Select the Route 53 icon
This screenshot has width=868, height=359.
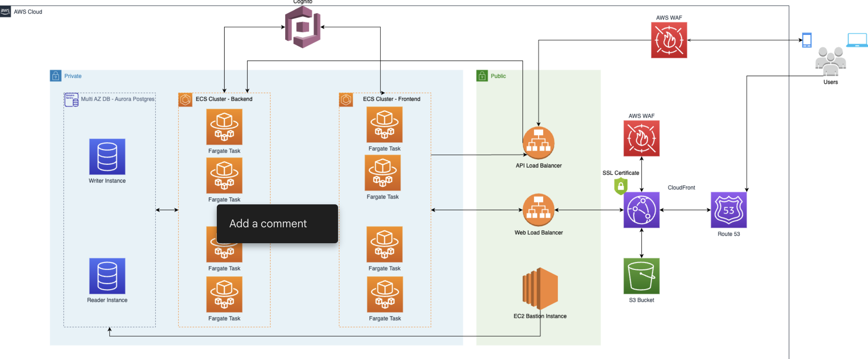click(x=729, y=210)
